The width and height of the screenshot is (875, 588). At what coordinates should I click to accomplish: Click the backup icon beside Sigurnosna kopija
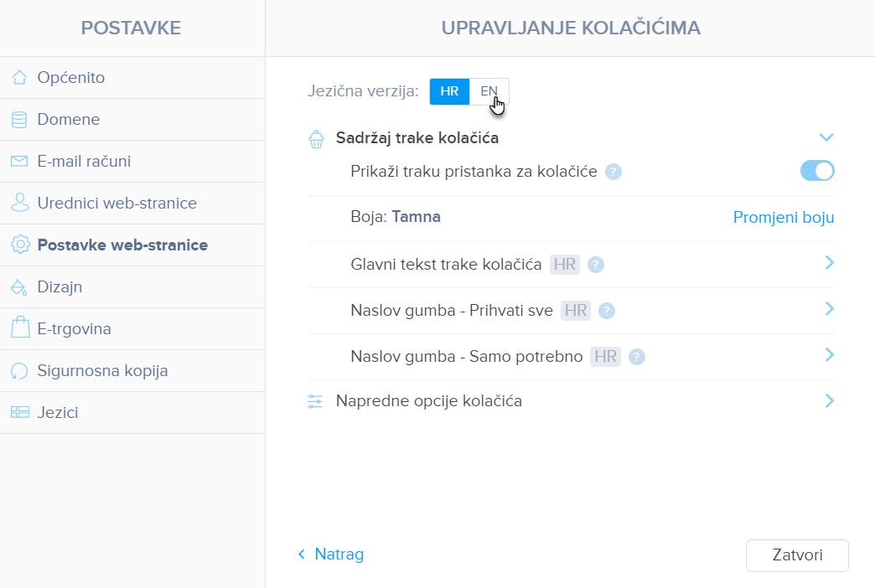tap(19, 370)
